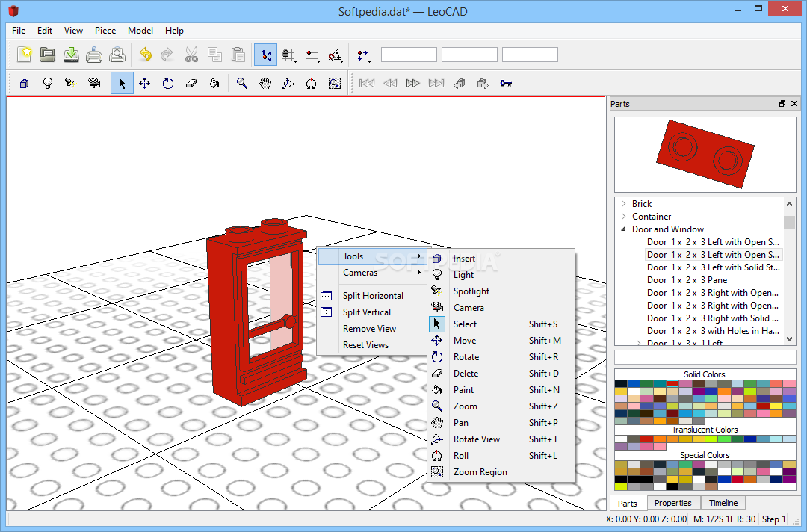
Task: Select the Insert piece tool in toolbar
Action: pos(24,84)
